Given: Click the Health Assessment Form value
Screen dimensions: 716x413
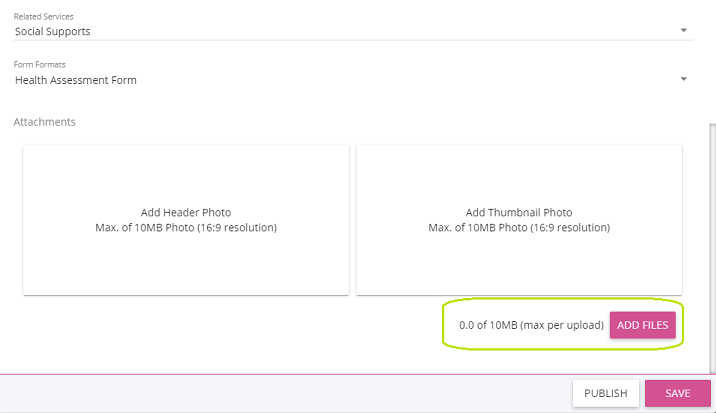Looking at the screenshot, I should 76,80.
